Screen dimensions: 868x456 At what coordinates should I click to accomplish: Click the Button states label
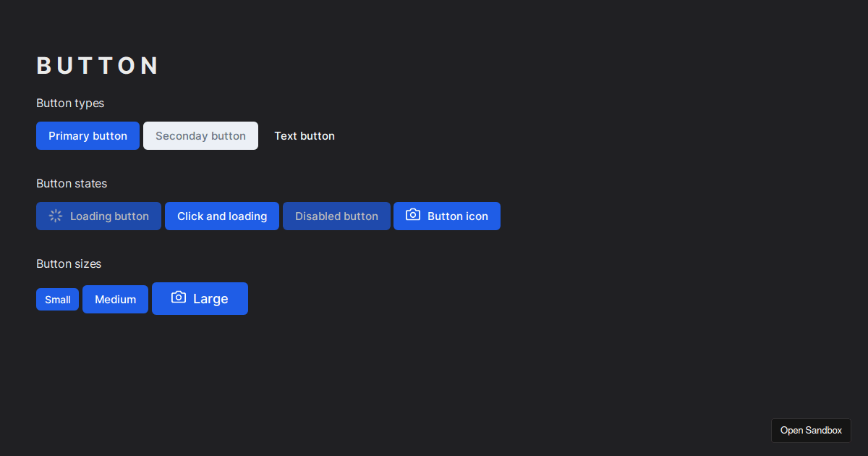[x=72, y=184]
